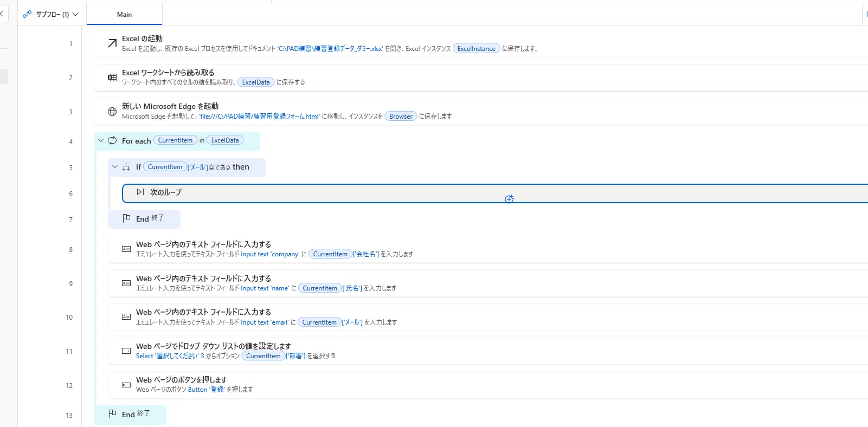This screenshot has width=868, height=427.
Task: Collapse the If condition block
Action: 114,167
